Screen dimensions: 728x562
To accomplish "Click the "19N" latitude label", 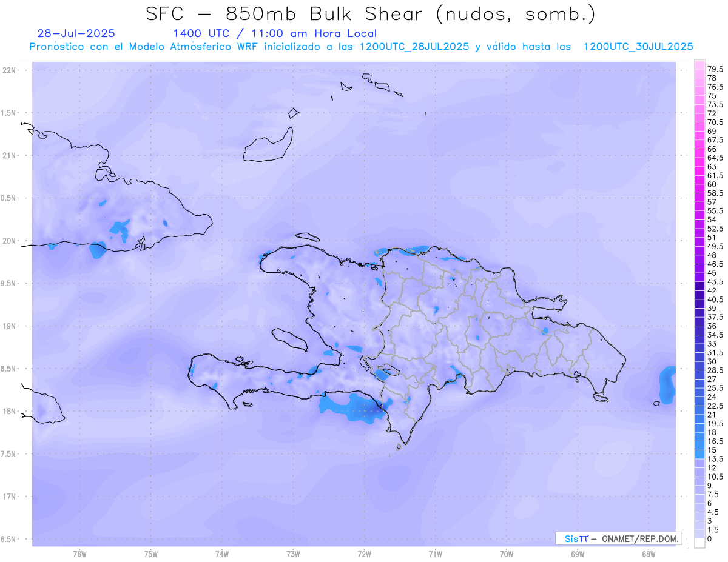I will tap(9, 326).
